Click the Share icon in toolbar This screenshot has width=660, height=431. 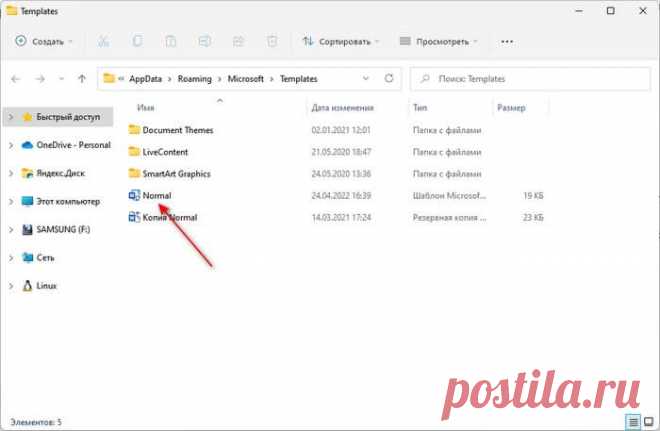point(238,41)
